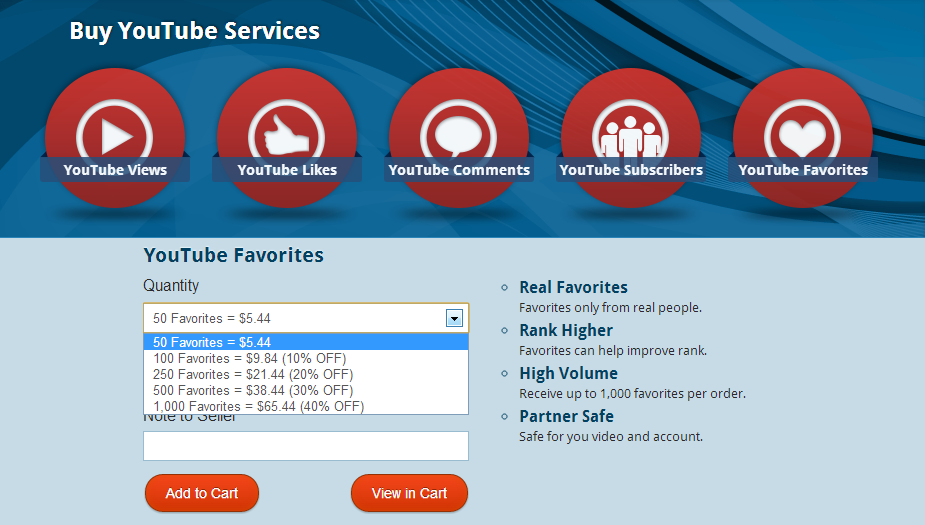
Task: Click the Quantity label
Action: click(x=171, y=286)
